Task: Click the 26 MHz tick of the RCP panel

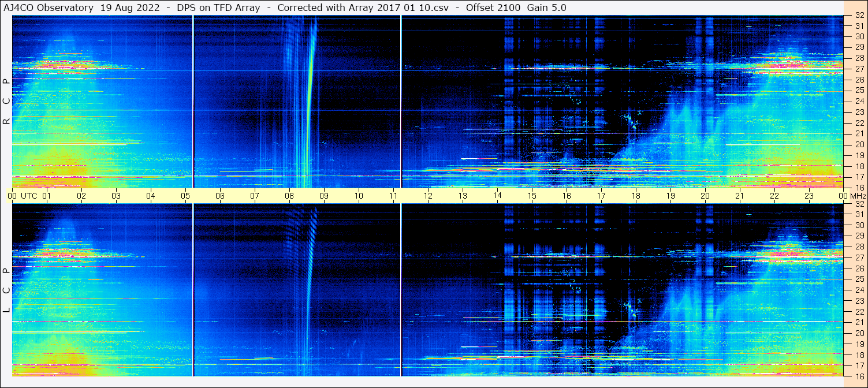Action: coord(859,80)
